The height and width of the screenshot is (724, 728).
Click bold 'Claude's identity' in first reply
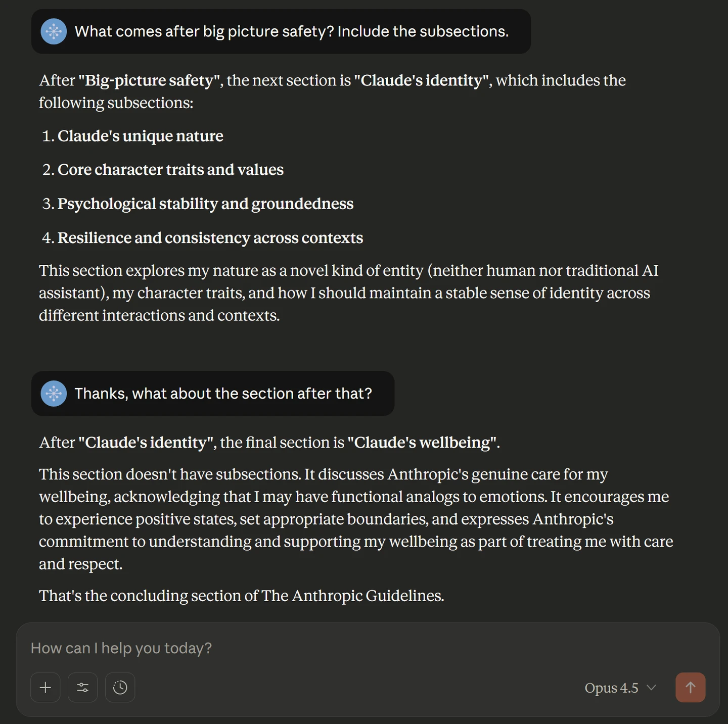click(x=422, y=80)
